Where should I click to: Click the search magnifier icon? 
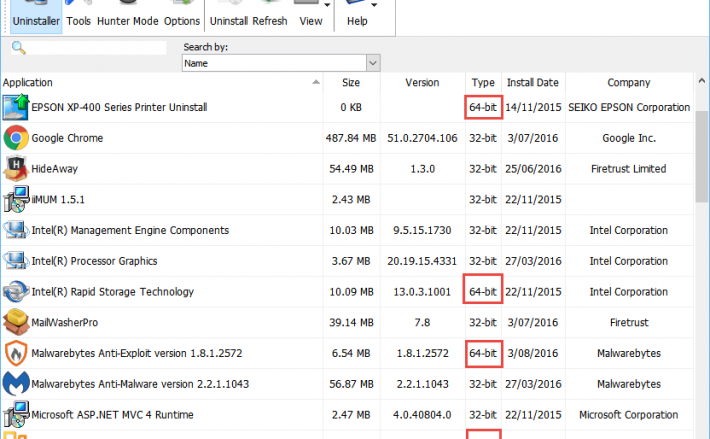click(x=19, y=48)
